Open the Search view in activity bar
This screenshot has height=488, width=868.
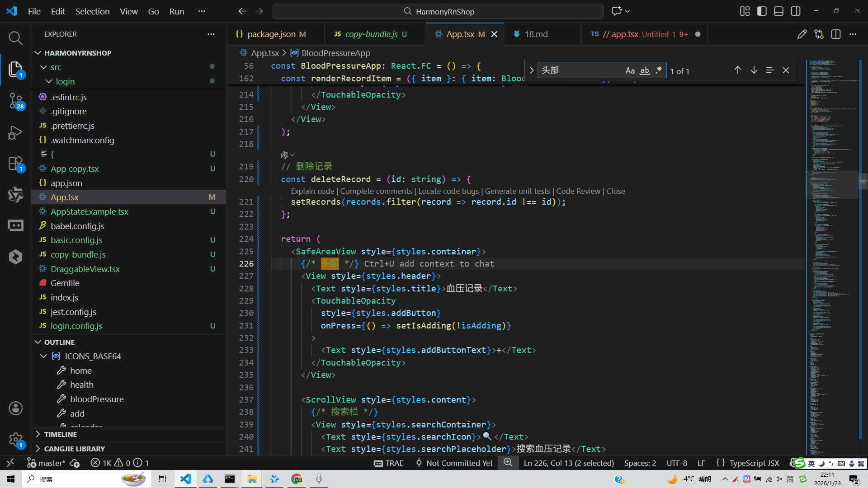pos(15,38)
